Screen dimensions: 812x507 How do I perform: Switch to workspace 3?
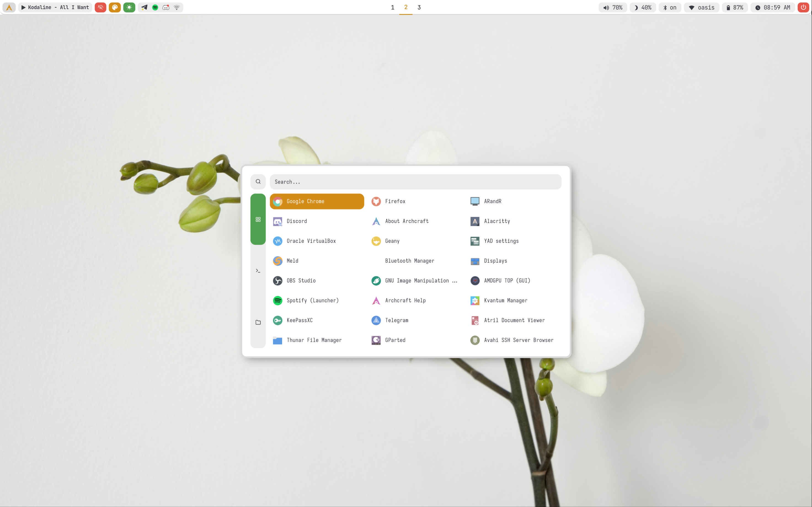[x=419, y=7]
